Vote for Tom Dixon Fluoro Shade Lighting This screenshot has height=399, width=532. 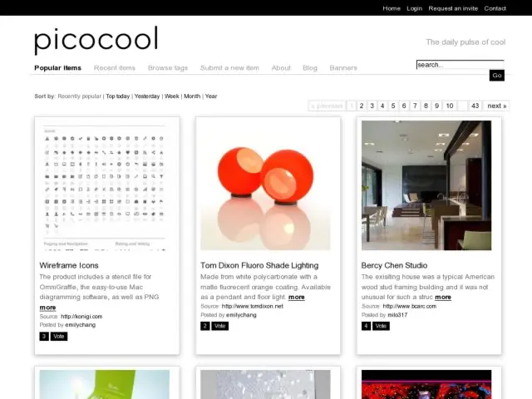(x=219, y=326)
